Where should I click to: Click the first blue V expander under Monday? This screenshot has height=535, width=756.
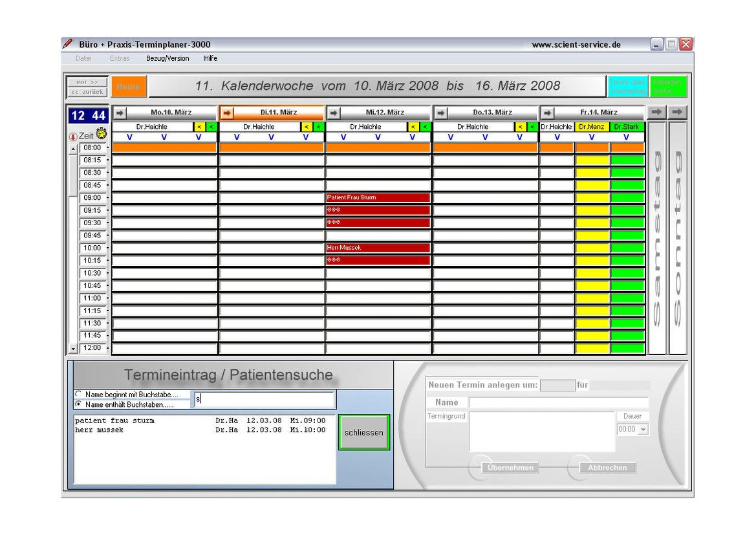pos(129,137)
